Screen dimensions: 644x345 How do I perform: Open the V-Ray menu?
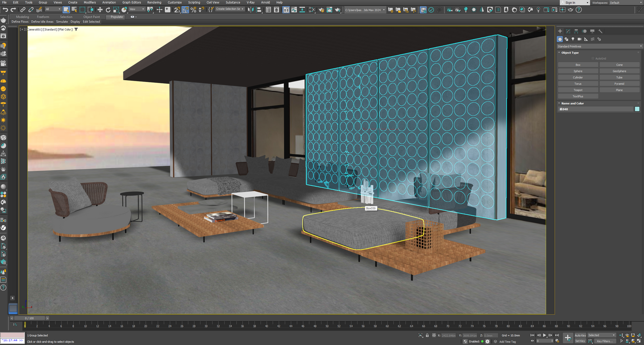(250, 2)
